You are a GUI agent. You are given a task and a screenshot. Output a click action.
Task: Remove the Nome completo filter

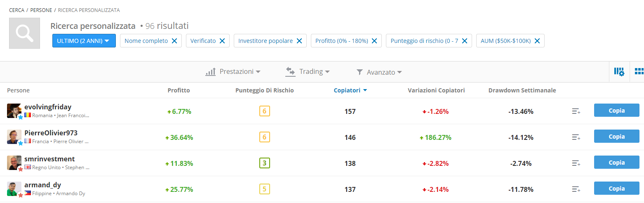pyautogui.click(x=174, y=41)
